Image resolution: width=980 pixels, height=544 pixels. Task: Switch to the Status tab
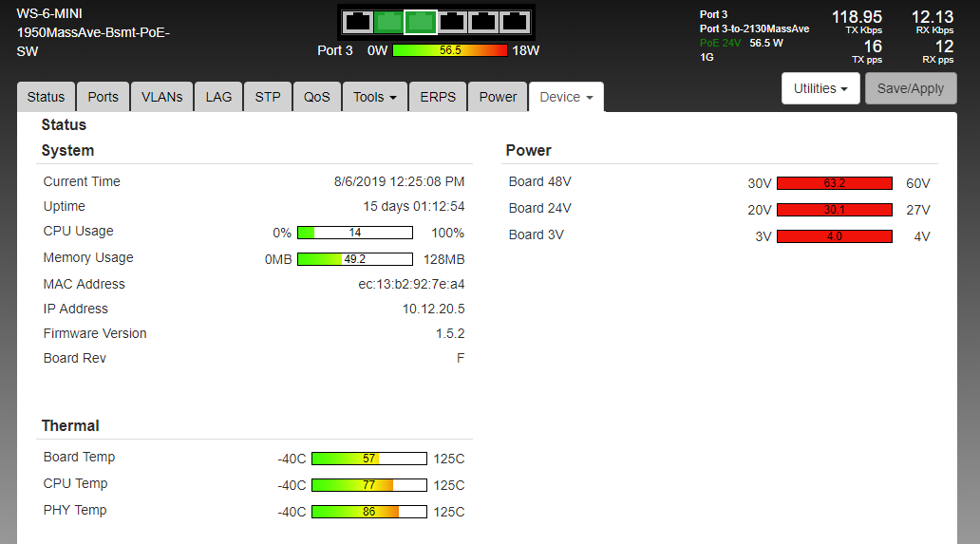(x=46, y=97)
